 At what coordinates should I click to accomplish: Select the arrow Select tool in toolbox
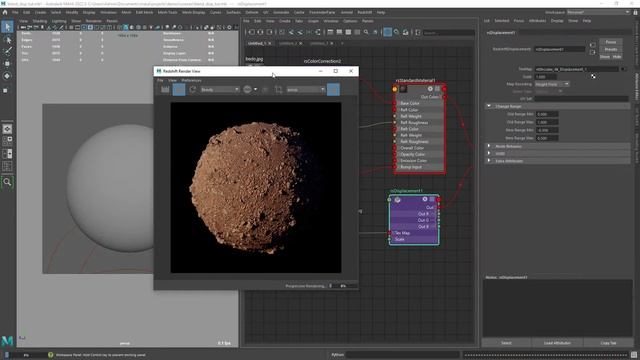[7, 27]
